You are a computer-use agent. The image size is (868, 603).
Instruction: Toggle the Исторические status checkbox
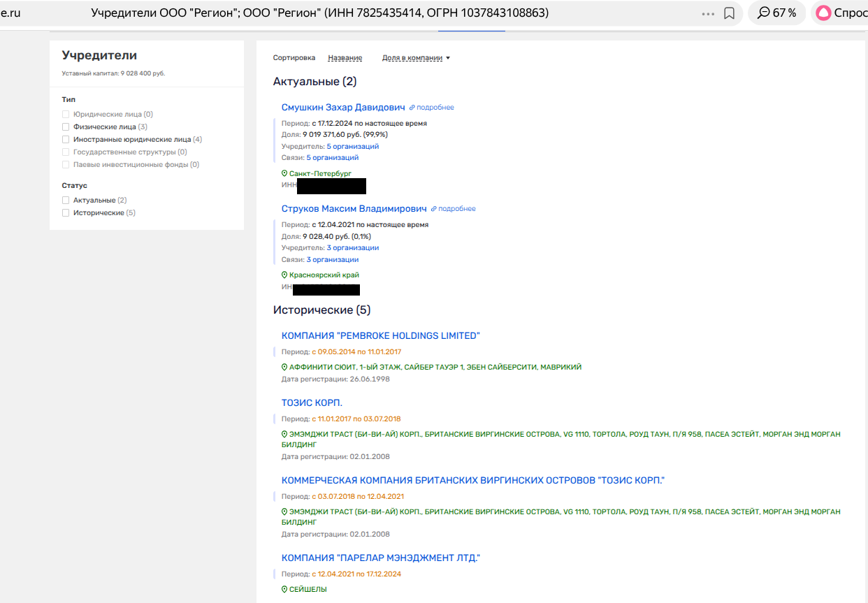tap(66, 213)
